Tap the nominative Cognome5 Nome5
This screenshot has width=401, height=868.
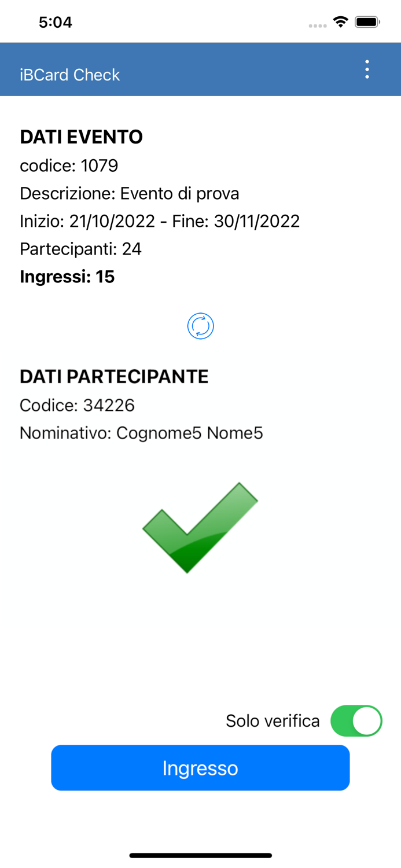point(142,432)
